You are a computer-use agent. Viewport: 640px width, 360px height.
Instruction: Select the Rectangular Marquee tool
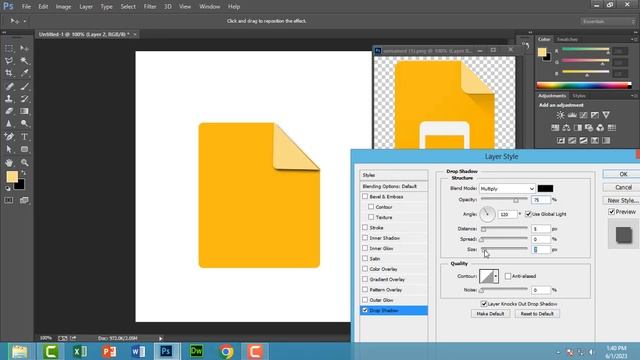(9, 49)
